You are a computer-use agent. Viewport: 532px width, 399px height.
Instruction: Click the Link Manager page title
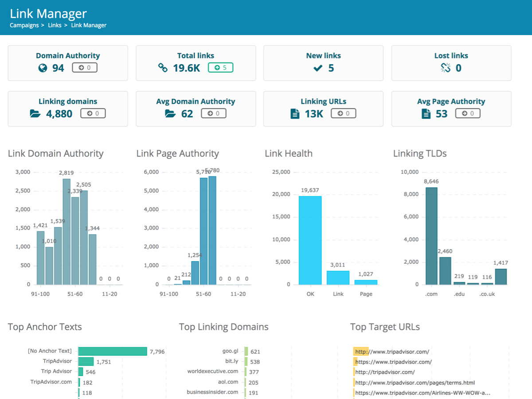(x=48, y=13)
